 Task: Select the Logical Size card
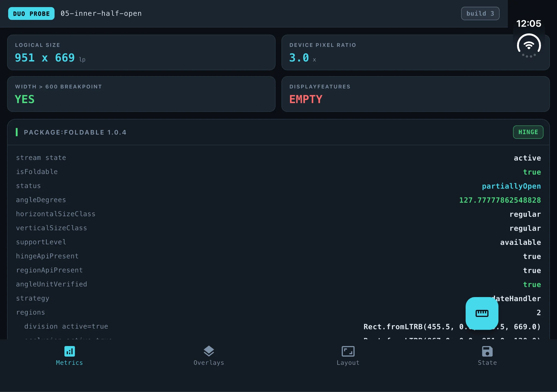pos(141,53)
